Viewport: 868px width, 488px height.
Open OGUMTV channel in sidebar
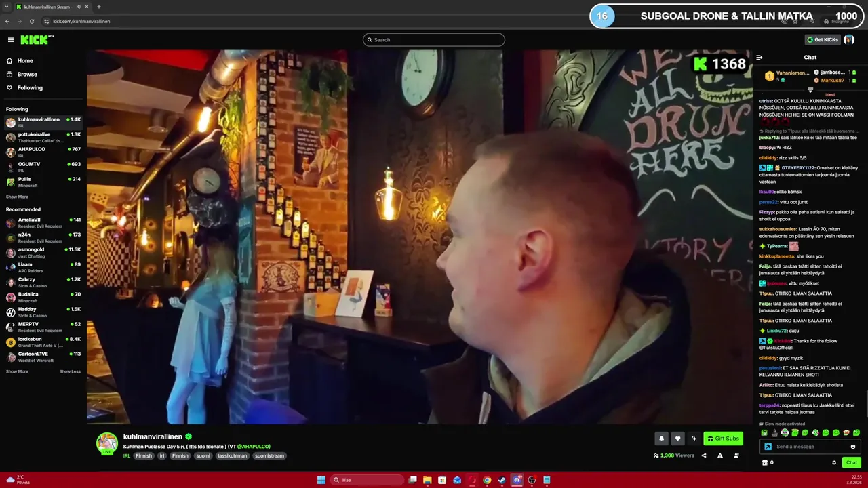point(43,167)
